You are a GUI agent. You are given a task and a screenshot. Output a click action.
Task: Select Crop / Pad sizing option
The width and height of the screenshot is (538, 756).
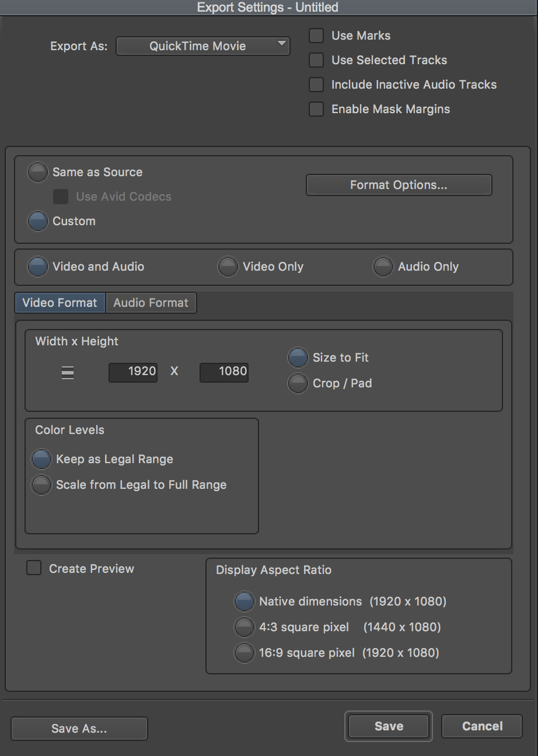coord(298,383)
